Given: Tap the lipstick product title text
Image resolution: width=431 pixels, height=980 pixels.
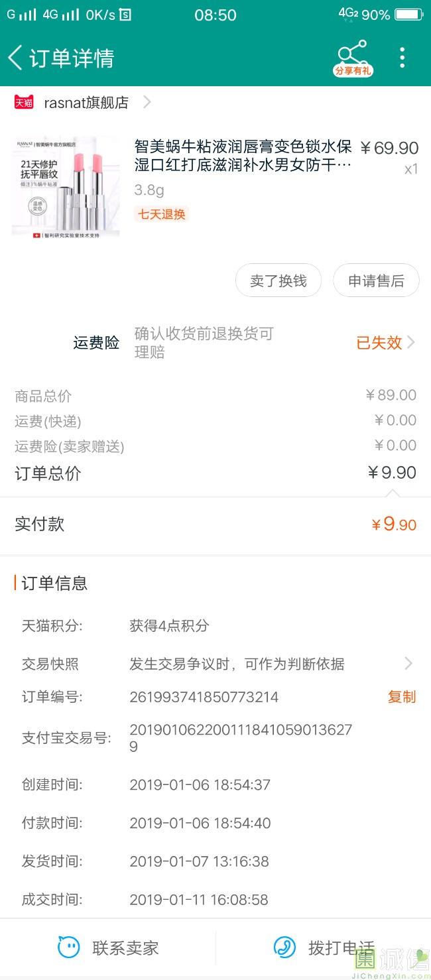Looking at the screenshot, I should [243, 156].
